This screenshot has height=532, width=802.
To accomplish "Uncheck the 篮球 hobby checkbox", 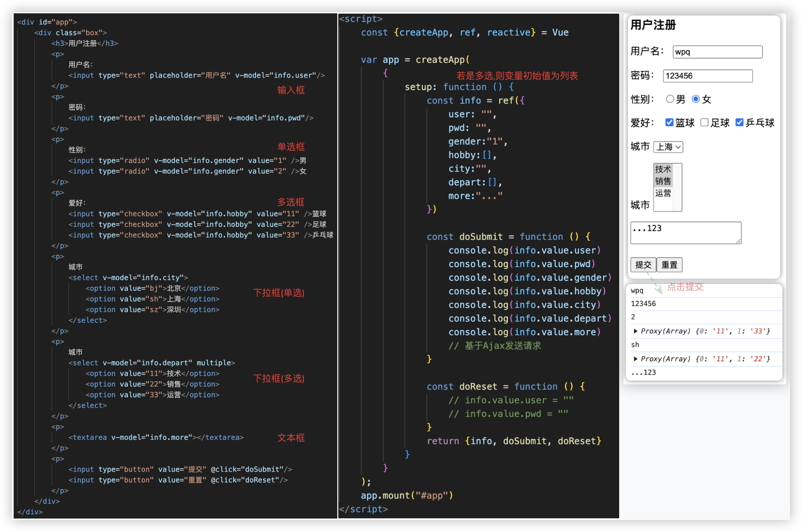I will click(669, 122).
